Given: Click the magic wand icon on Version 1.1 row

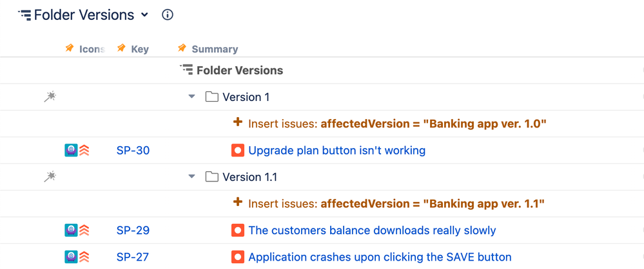Looking at the screenshot, I should click(x=50, y=177).
